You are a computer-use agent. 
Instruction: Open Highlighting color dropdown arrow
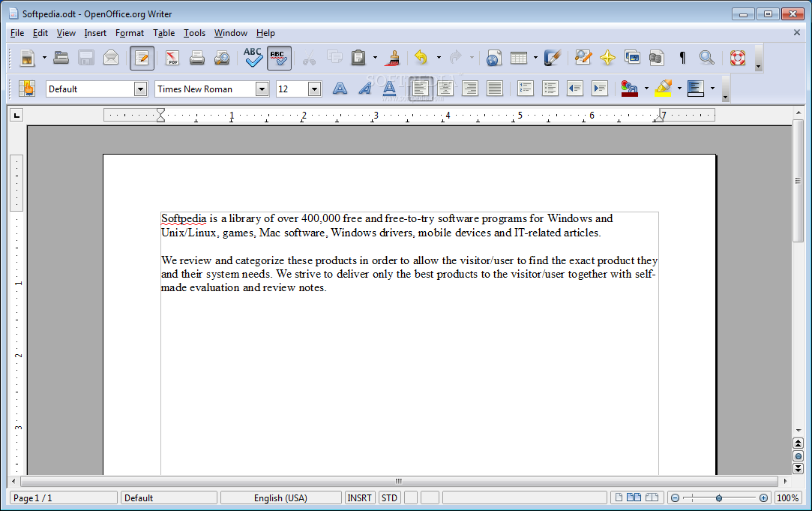coord(679,89)
